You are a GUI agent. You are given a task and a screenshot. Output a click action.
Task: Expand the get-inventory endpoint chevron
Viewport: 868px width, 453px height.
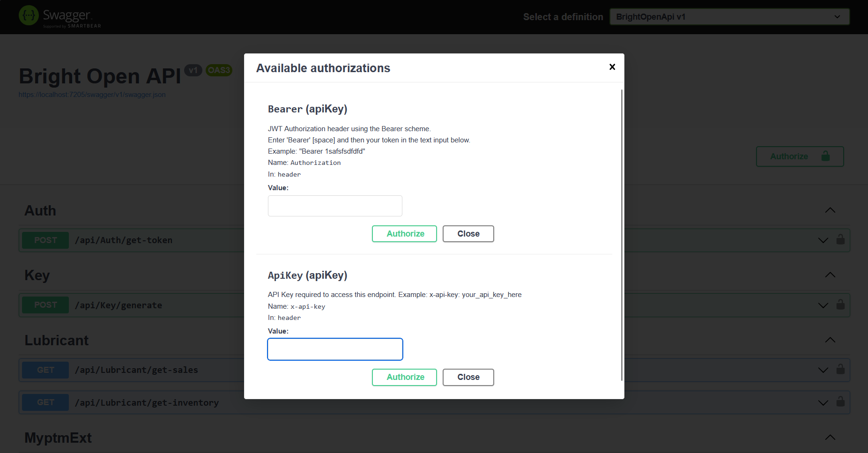click(x=823, y=403)
